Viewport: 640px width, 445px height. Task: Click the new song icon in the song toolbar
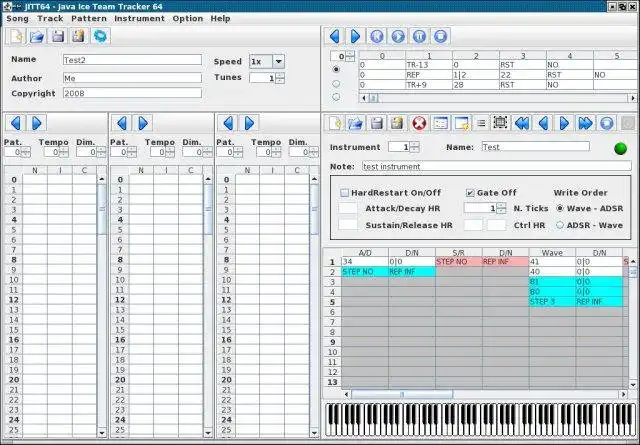[16, 36]
